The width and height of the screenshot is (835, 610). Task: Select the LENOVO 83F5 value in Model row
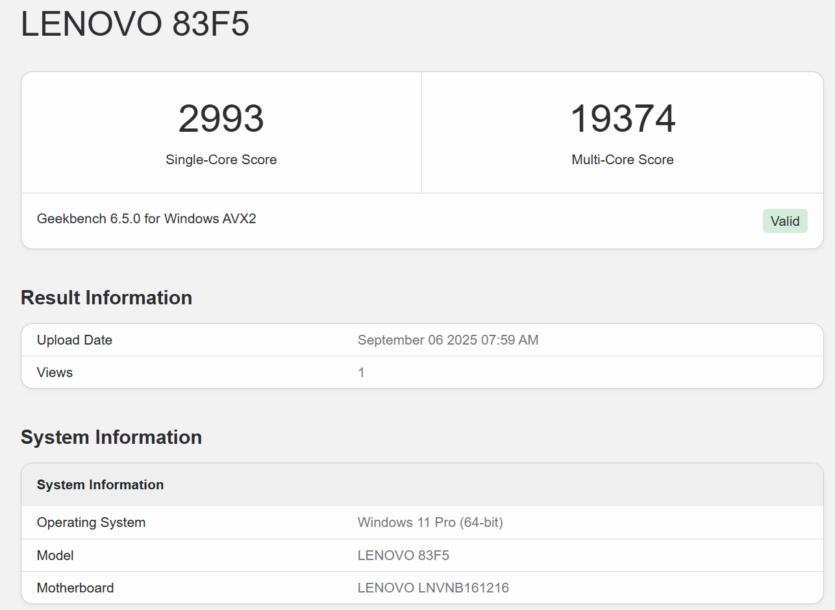coord(404,555)
